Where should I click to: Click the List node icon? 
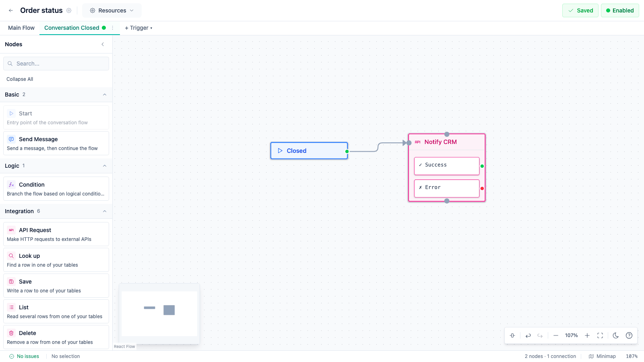[11, 307]
